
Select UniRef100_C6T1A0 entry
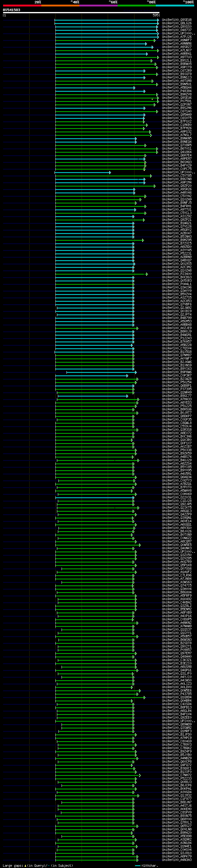point(177,111)
